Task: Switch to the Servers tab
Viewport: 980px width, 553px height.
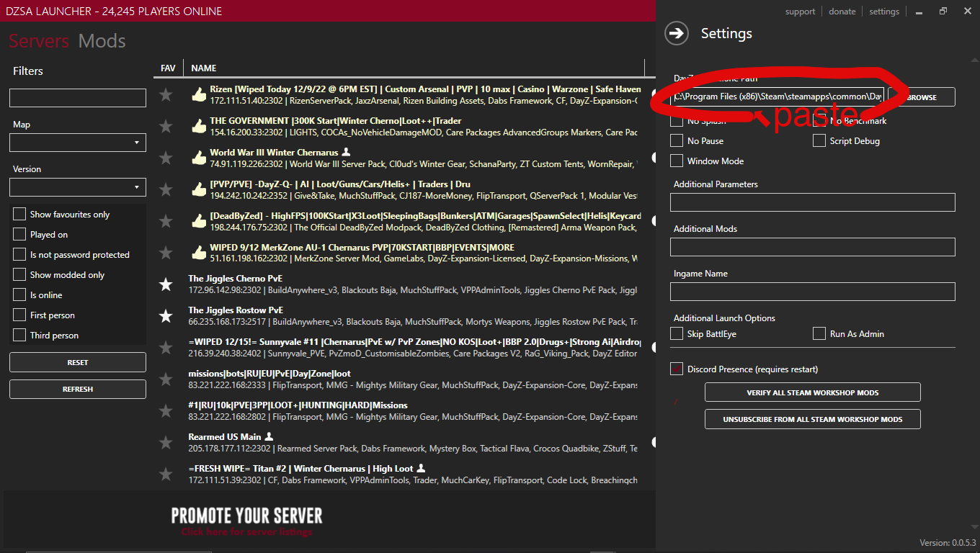Action: [39, 41]
